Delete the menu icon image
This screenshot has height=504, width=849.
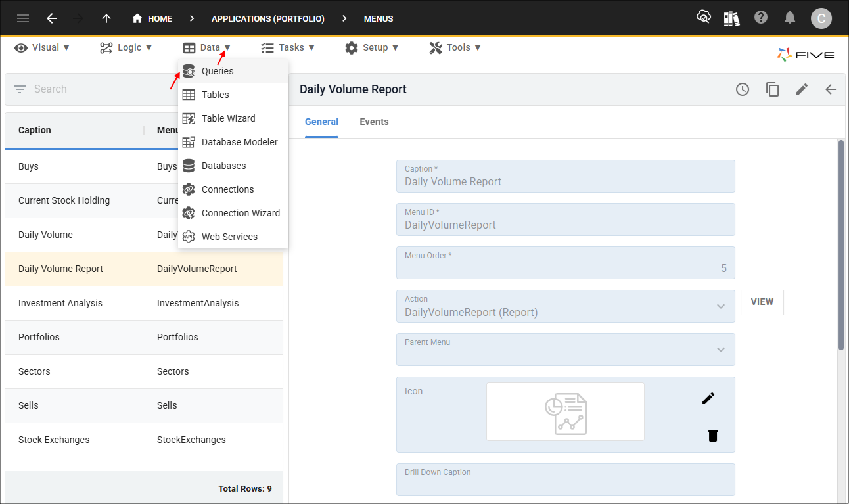(713, 435)
